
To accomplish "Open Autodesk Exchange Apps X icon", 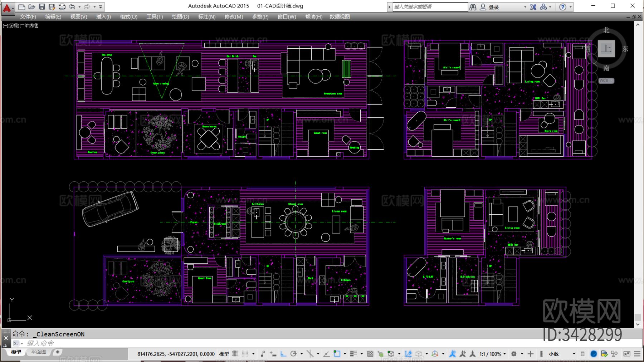I will 533,7.
